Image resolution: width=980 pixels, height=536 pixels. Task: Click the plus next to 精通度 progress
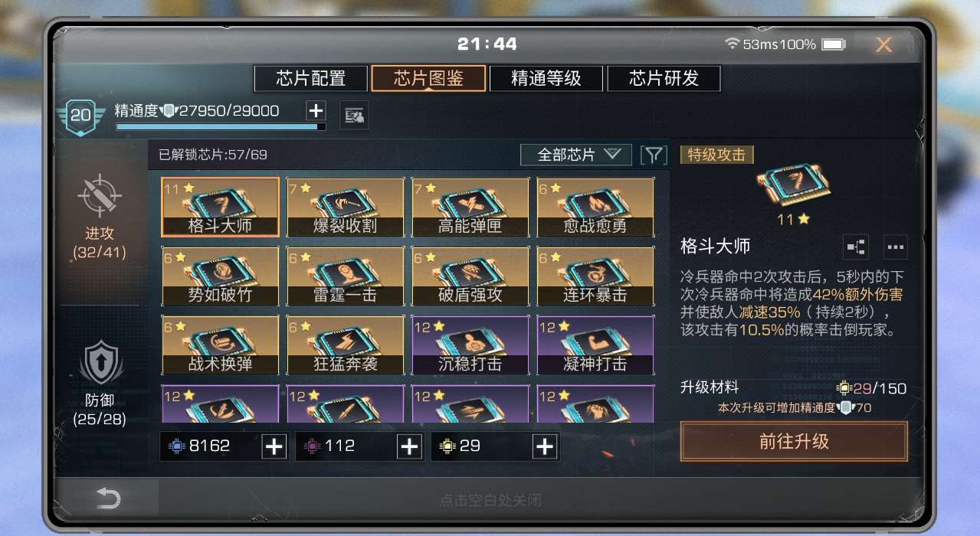[316, 111]
